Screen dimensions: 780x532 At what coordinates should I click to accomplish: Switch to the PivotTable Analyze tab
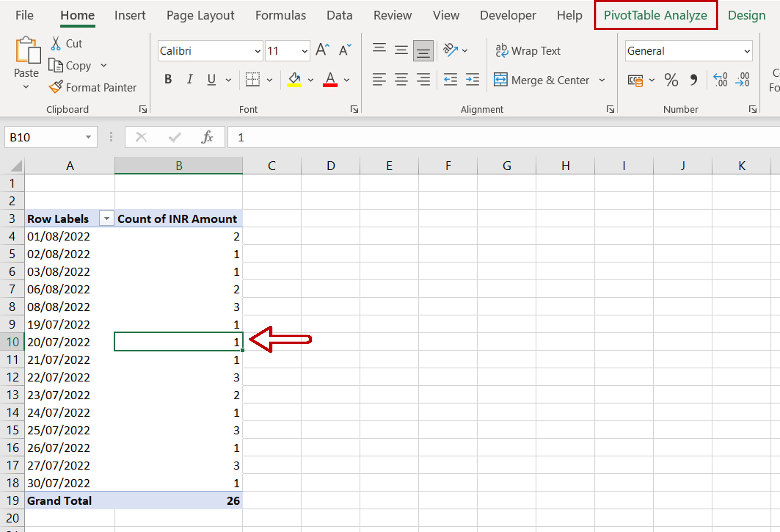coord(655,15)
